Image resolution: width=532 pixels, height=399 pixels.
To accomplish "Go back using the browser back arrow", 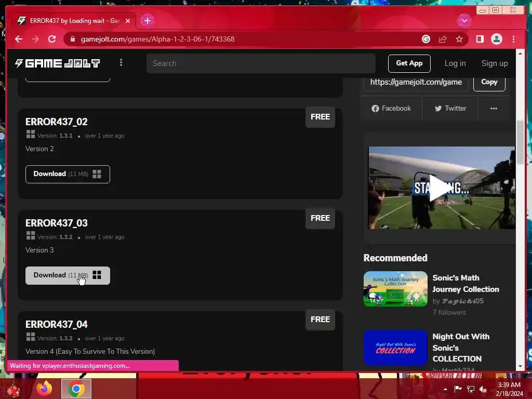I will [19, 39].
